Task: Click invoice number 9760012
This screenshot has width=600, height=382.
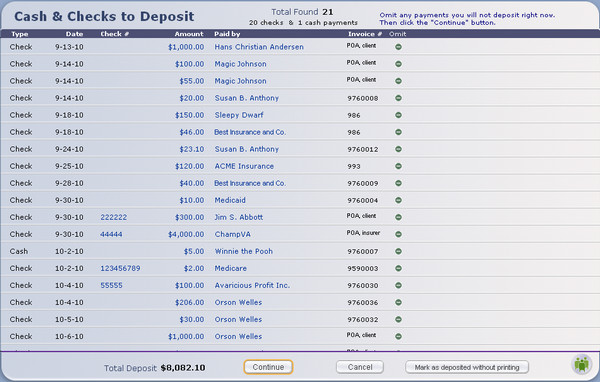Action: pyautogui.click(x=363, y=149)
